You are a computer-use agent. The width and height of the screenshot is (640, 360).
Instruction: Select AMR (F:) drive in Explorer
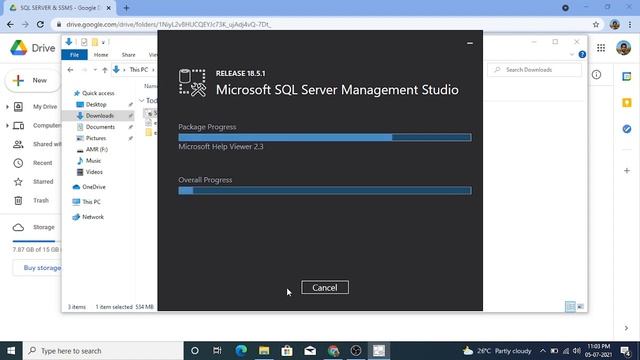point(96,149)
